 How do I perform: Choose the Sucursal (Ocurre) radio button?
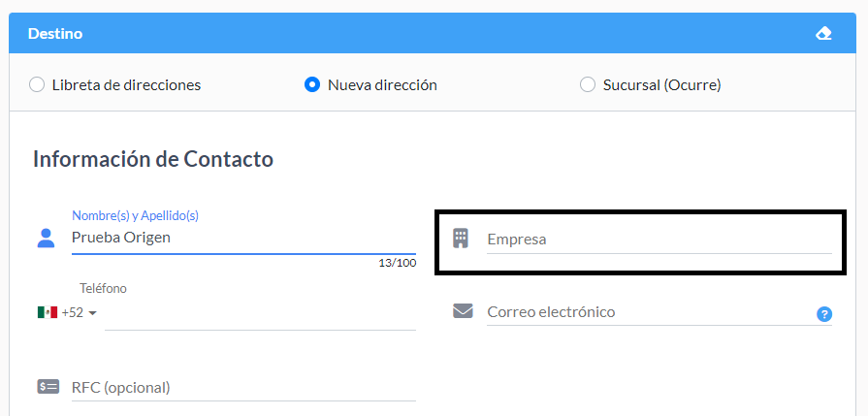click(x=588, y=85)
